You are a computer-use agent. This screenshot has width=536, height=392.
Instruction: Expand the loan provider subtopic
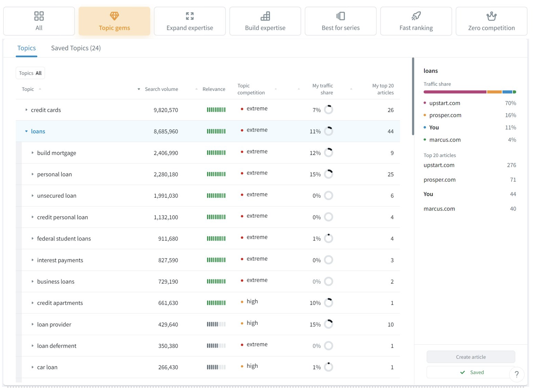(33, 324)
